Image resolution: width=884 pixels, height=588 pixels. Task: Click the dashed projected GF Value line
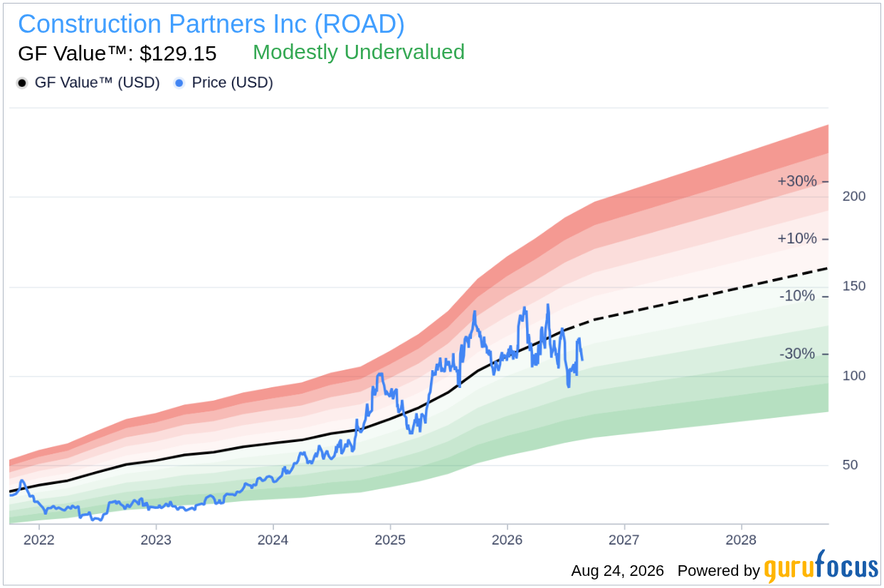point(712,294)
